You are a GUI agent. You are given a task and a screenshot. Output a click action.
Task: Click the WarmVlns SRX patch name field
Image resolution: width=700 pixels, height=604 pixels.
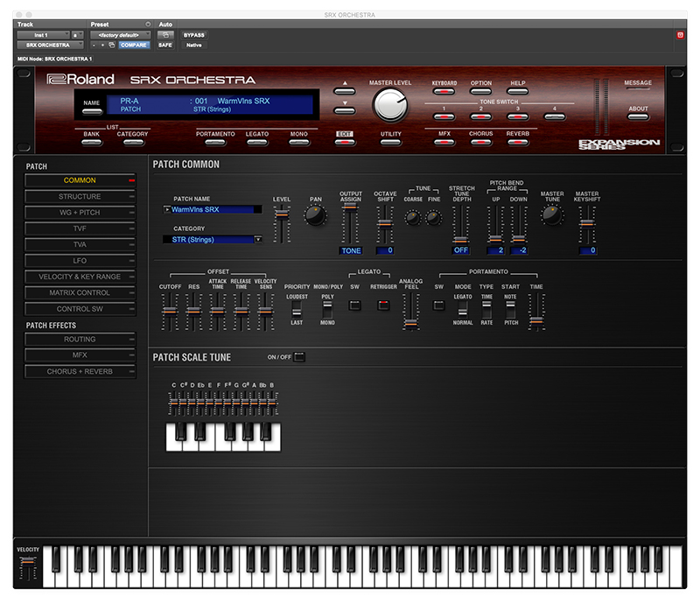[213, 209]
